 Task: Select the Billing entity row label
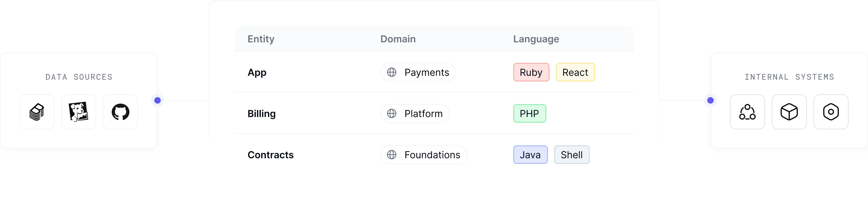click(261, 113)
